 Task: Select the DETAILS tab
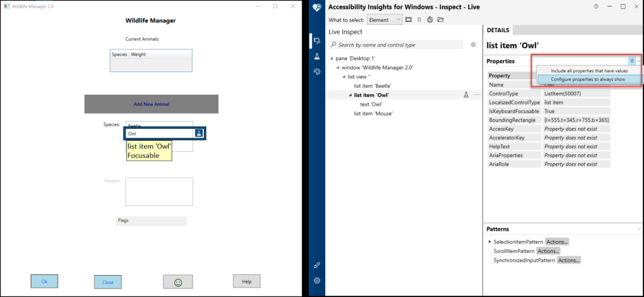(x=498, y=30)
